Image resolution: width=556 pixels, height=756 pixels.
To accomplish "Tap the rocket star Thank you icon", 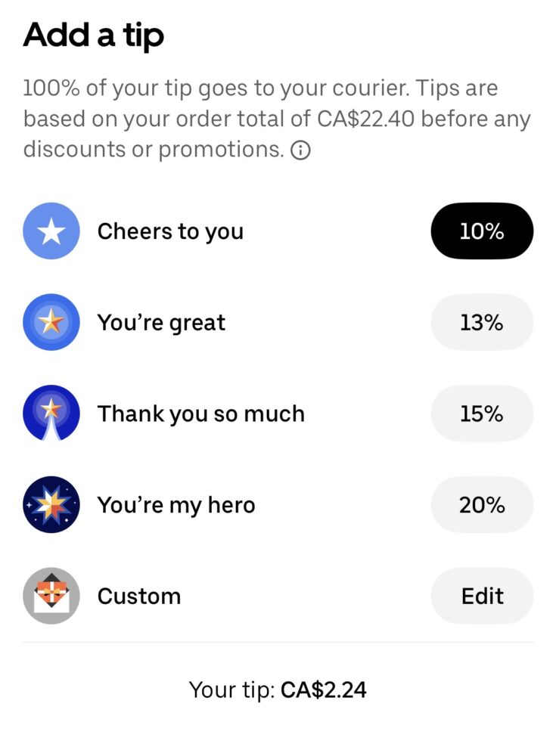I will 51,414.
